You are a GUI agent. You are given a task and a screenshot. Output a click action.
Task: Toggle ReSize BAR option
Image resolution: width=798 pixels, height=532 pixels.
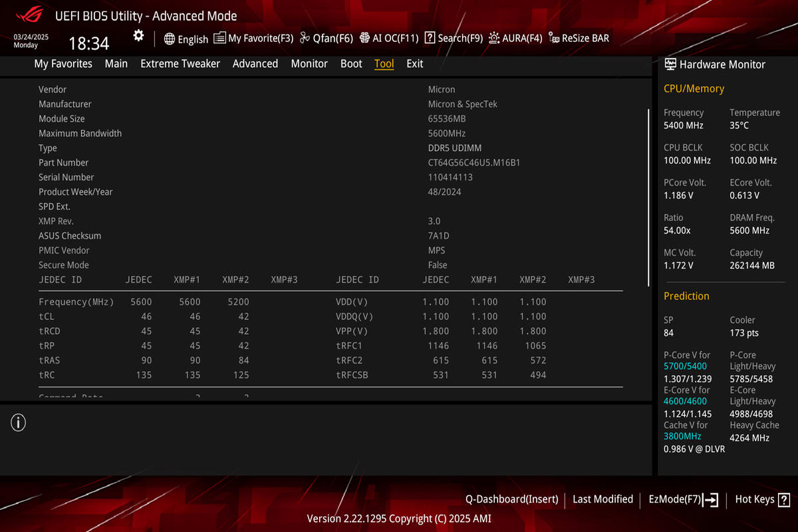point(578,38)
